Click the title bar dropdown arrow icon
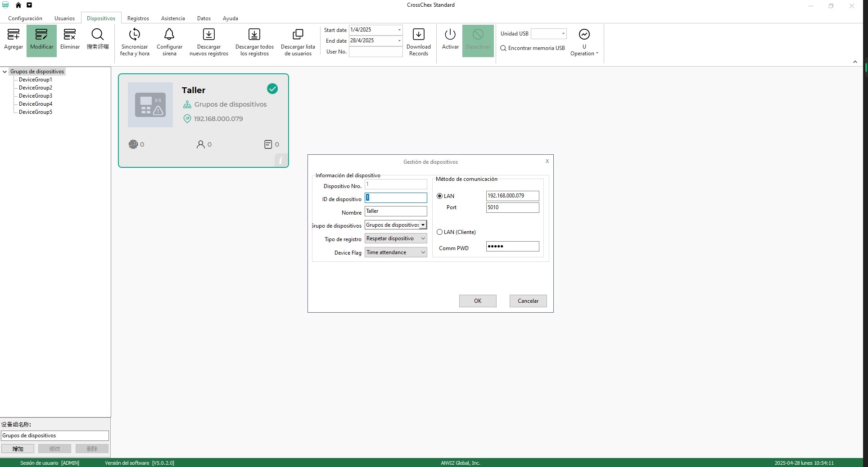 tap(29, 5)
